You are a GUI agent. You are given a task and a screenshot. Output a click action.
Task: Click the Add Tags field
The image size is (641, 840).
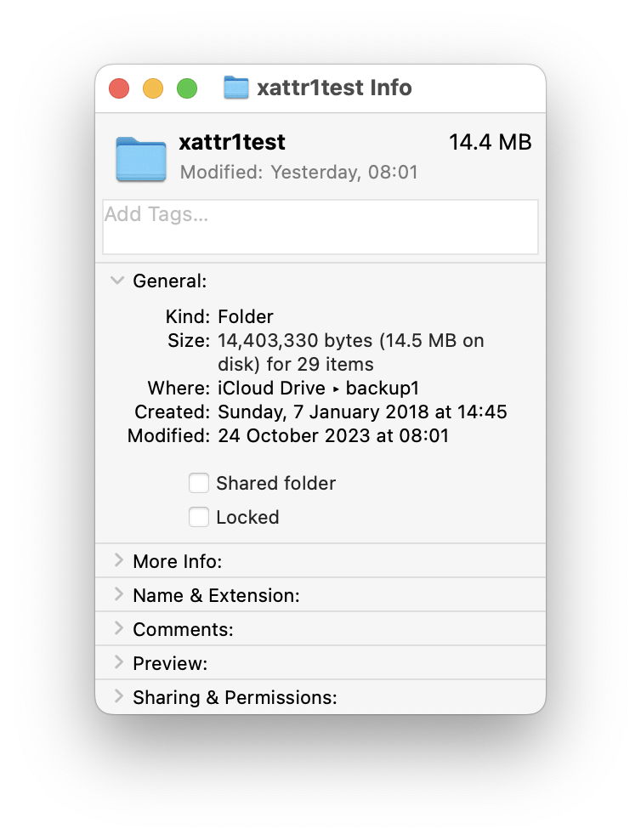point(320,226)
